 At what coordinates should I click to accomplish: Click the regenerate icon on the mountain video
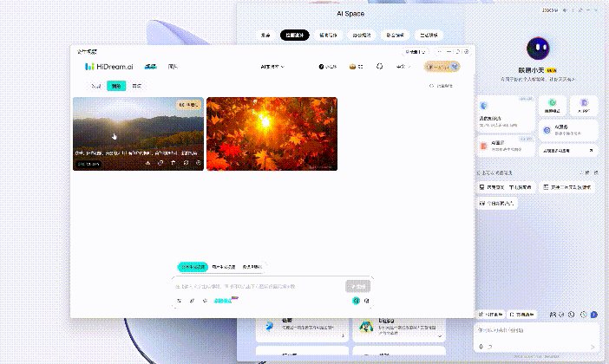(186, 163)
